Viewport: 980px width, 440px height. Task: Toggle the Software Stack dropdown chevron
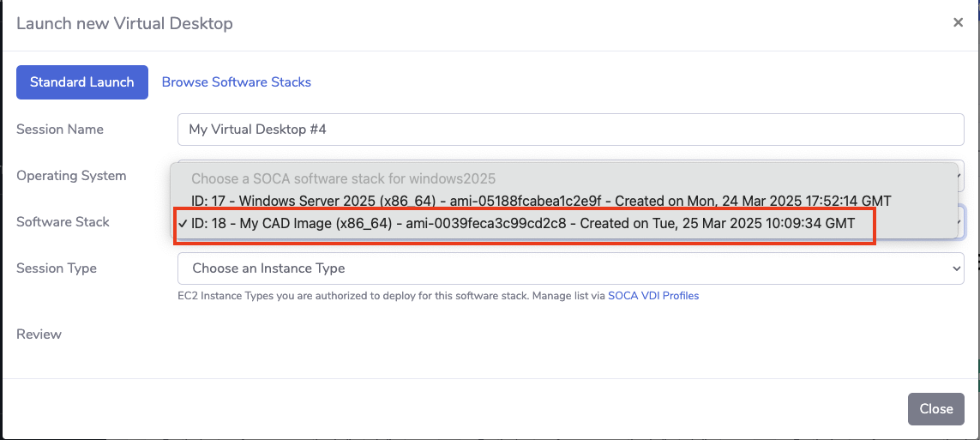click(958, 222)
